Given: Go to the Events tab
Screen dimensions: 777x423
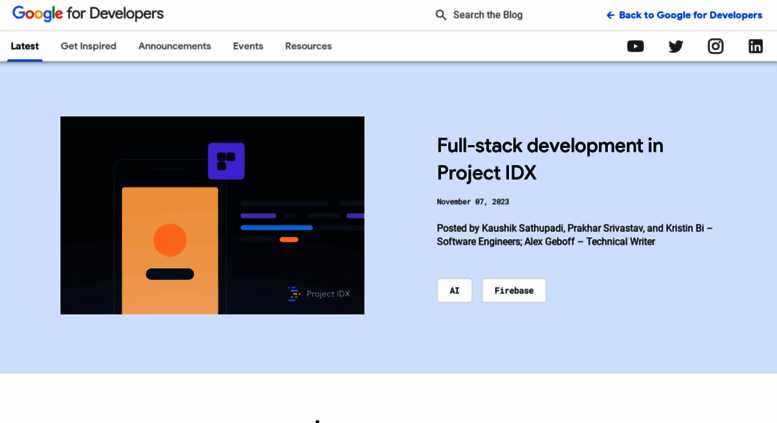Looking at the screenshot, I should (248, 46).
